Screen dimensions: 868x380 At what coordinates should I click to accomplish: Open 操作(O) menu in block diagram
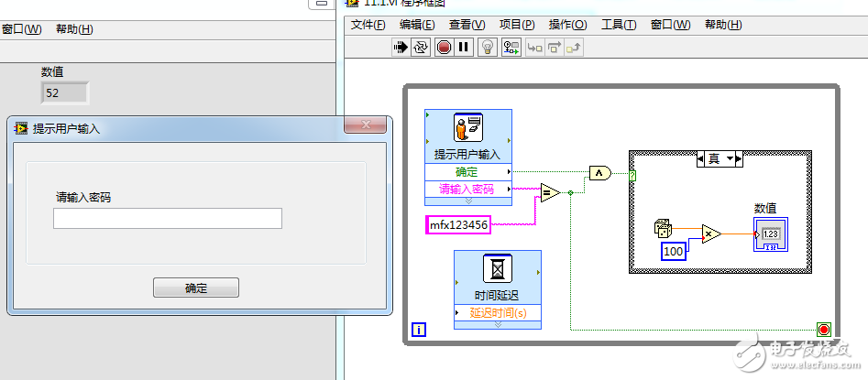pyautogui.click(x=568, y=25)
